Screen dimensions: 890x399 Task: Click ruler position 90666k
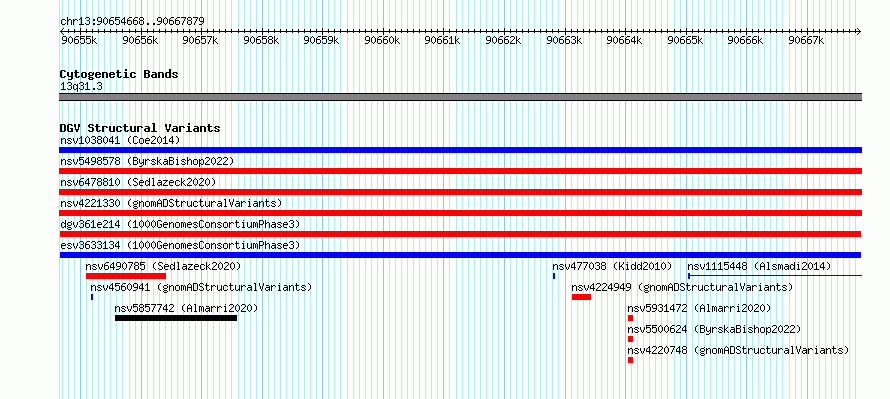746,40
